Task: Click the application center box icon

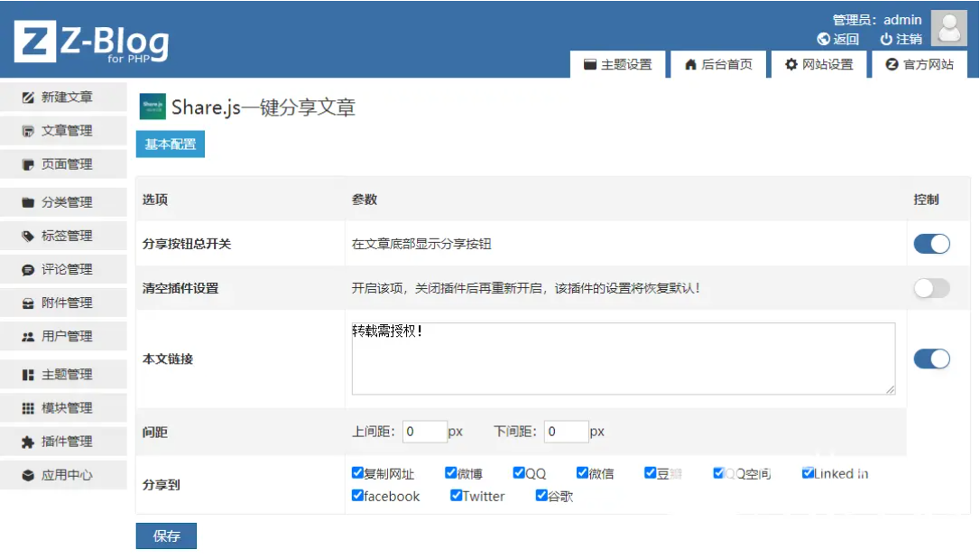Action: 27,476
